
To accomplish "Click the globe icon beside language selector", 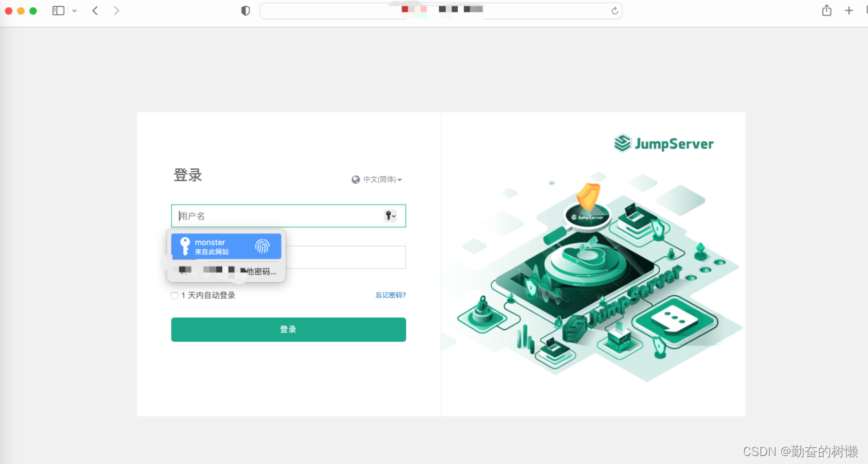I will point(356,180).
